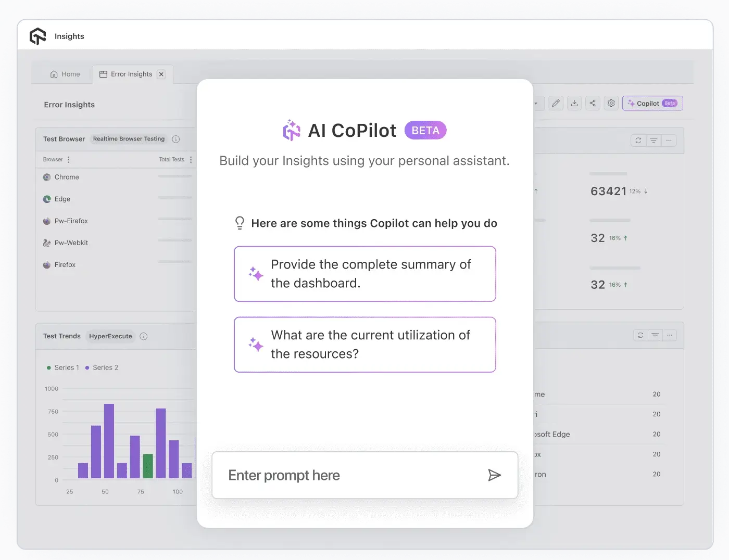Screen dimensions: 729x560
Task: Refresh the widget using the refresh icon
Action: click(638, 140)
